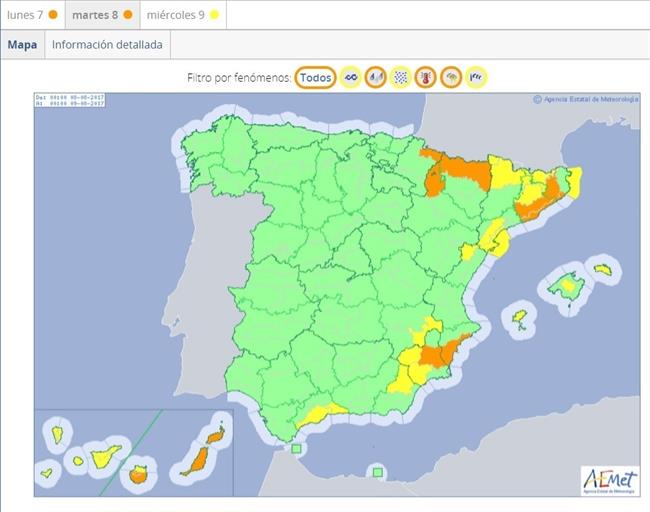The height and width of the screenshot is (512, 650).
Task: Select Ibiza island on the map
Action: pyautogui.click(x=519, y=317)
